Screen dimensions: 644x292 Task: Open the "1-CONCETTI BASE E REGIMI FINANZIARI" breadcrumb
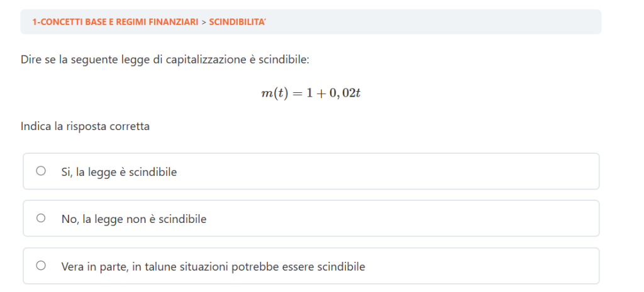pos(115,22)
